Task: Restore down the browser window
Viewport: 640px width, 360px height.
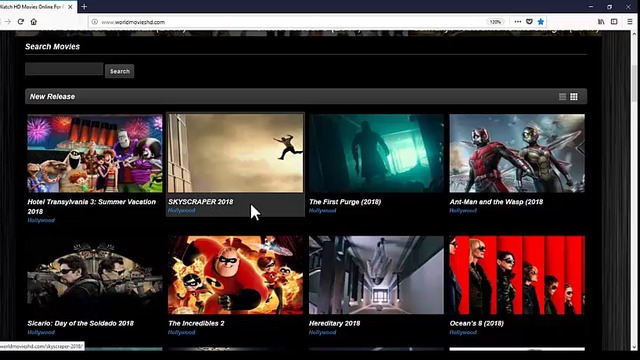Action: (x=609, y=7)
